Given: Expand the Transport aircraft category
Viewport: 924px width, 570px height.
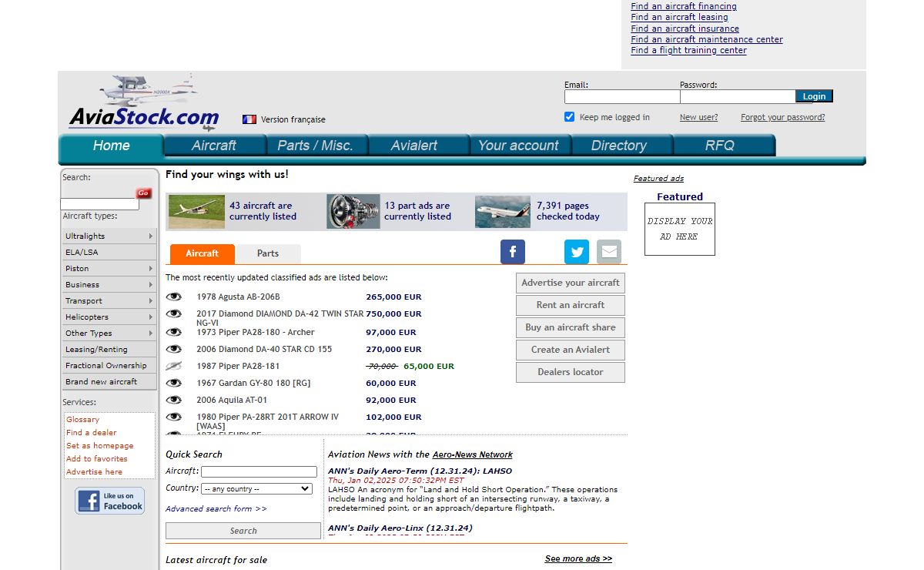Looking at the screenshot, I should (x=109, y=301).
